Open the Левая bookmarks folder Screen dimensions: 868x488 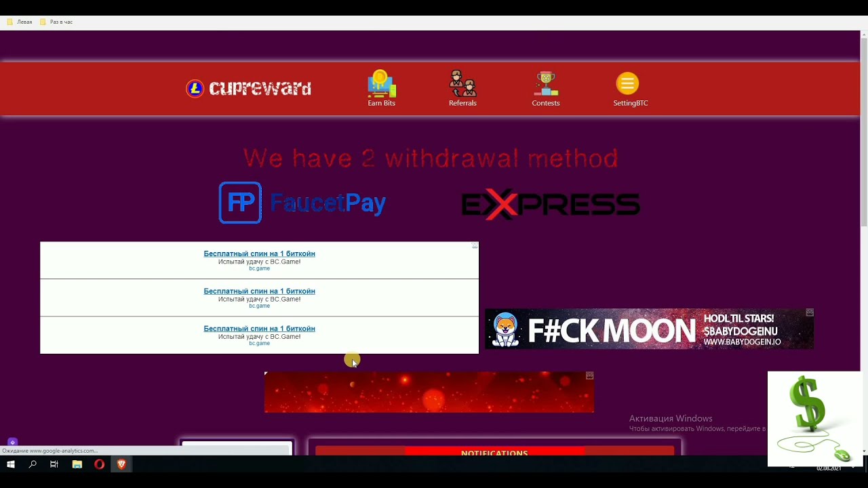click(x=20, y=22)
